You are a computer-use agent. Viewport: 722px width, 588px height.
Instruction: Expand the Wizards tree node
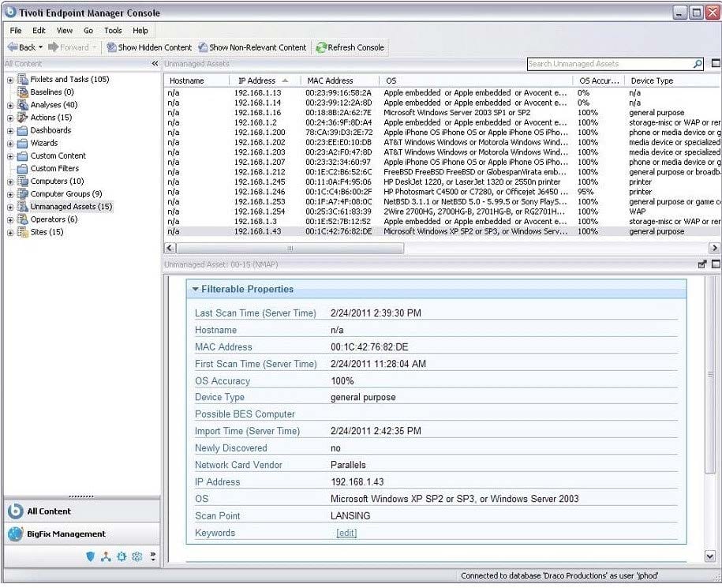(10, 144)
